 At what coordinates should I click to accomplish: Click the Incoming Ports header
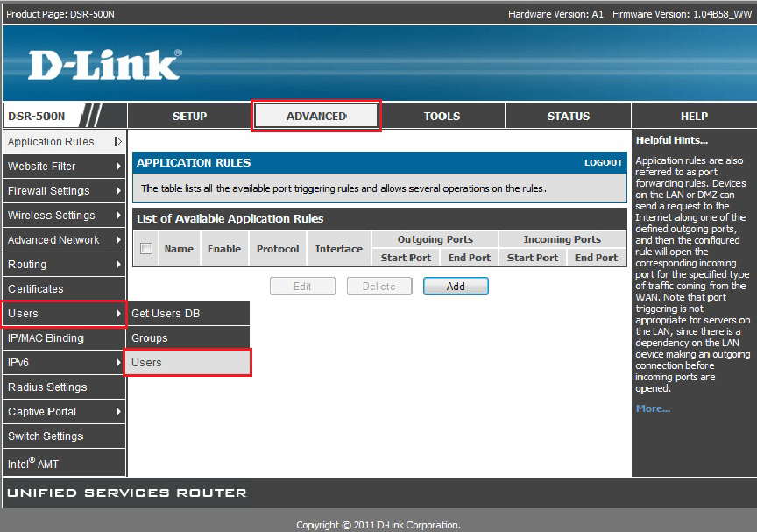pos(562,239)
